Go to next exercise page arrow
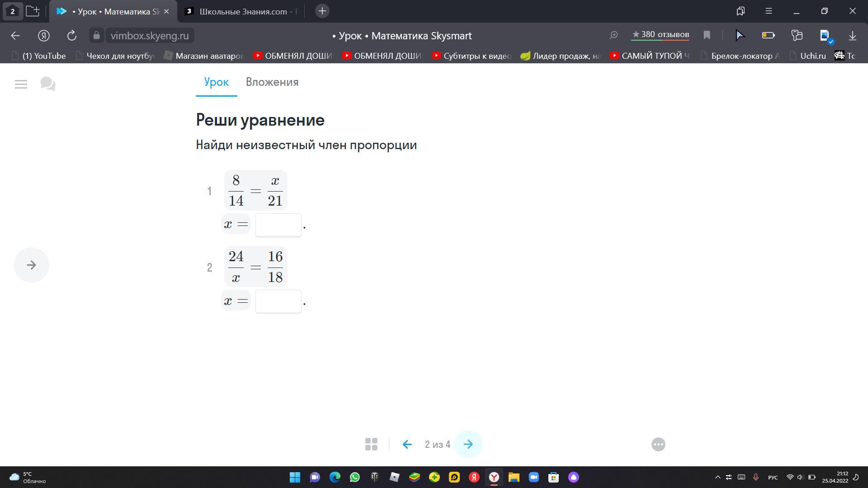 tap(468, 444)
